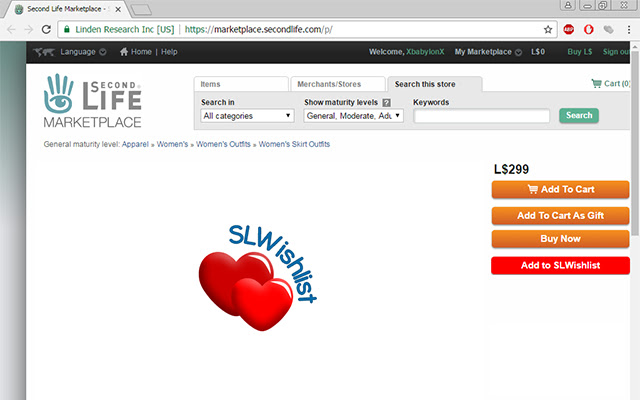The height and width of the screenshot is (400, 640).
Task: Click the L$299 price text
Action: coord(511,169)
